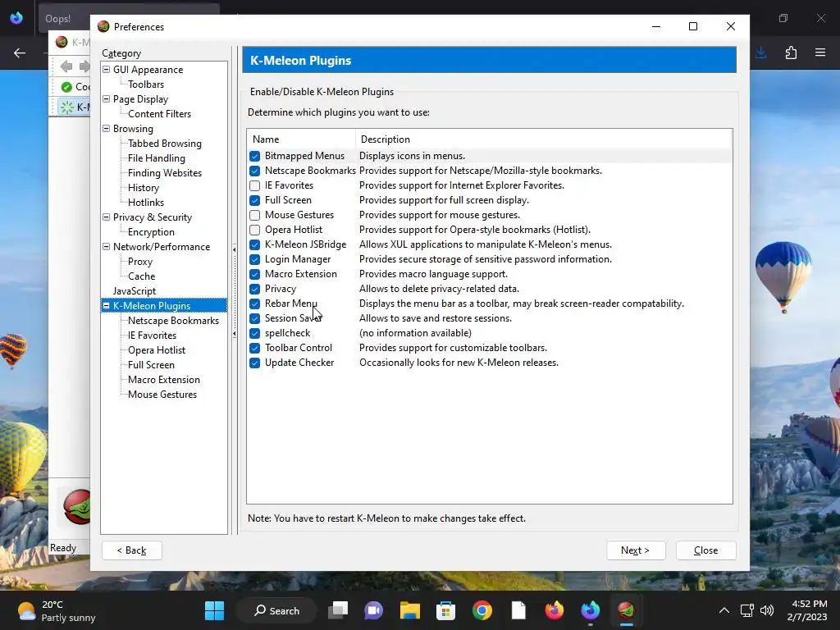Open File Explorer from the taskbar
840x630 pixels.
(x=410, y=610)
